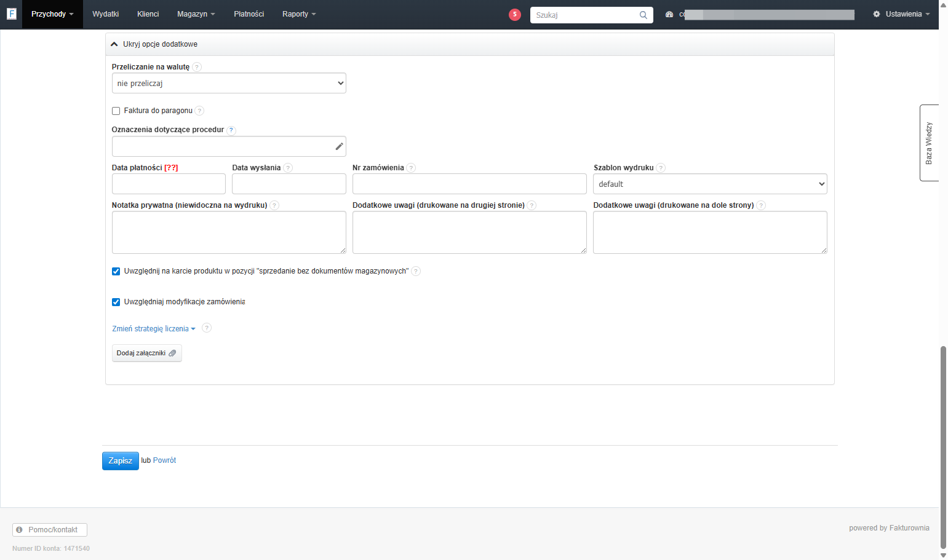Uncheck Uwzględniaj modyfikacje zamówienia checkbox

[x=116, y=302]
